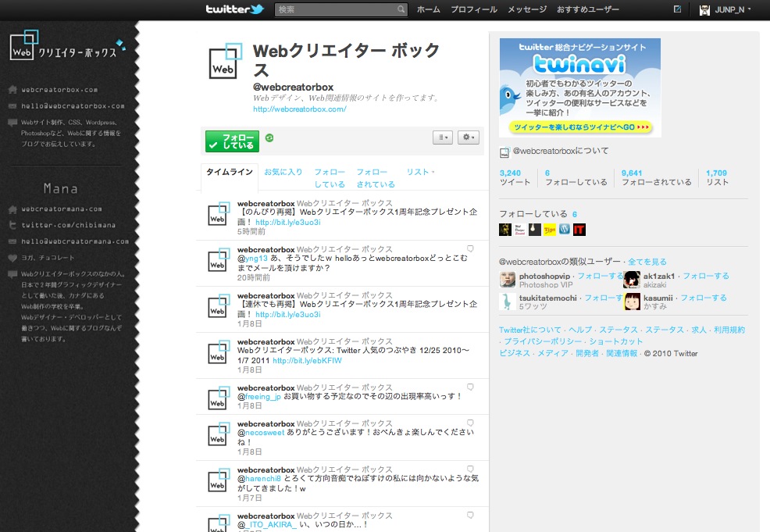Click the white Web Design following avatar
770x532 pixels.
coord(520,230)
